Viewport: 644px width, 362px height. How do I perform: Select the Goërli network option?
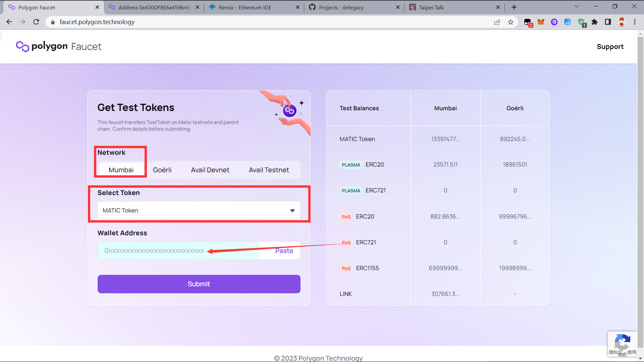pos(162,170)
